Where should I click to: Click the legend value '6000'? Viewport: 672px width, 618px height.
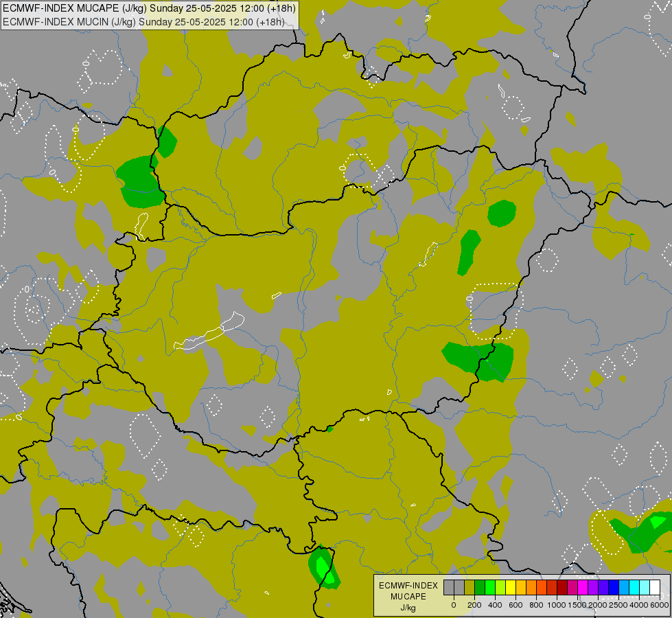point(660,605)
